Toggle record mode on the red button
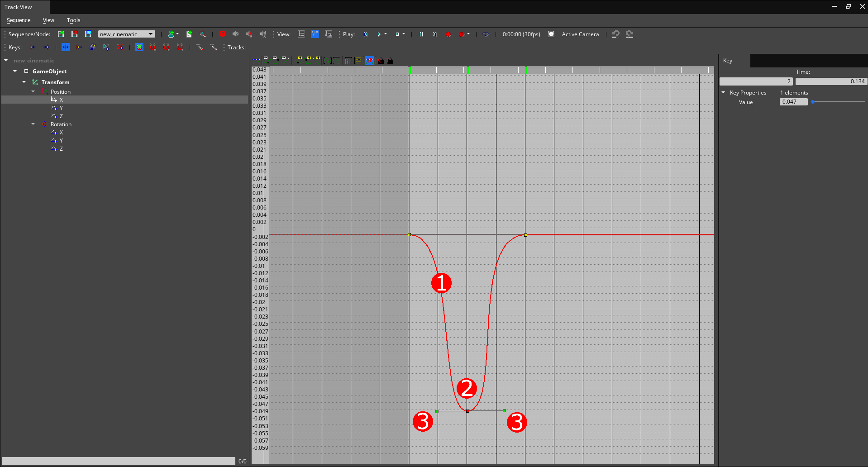Image resolution: width=868 pixels, height=467 pixels. click(x=448, y=34)
